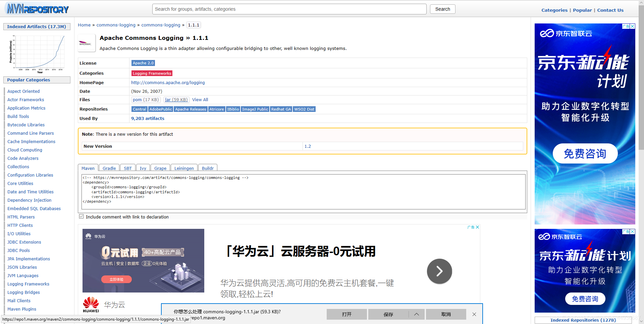Screen dimensions: 644x324
Task: Open the Apache Commons Logging artifact logo
Action: 87,43
